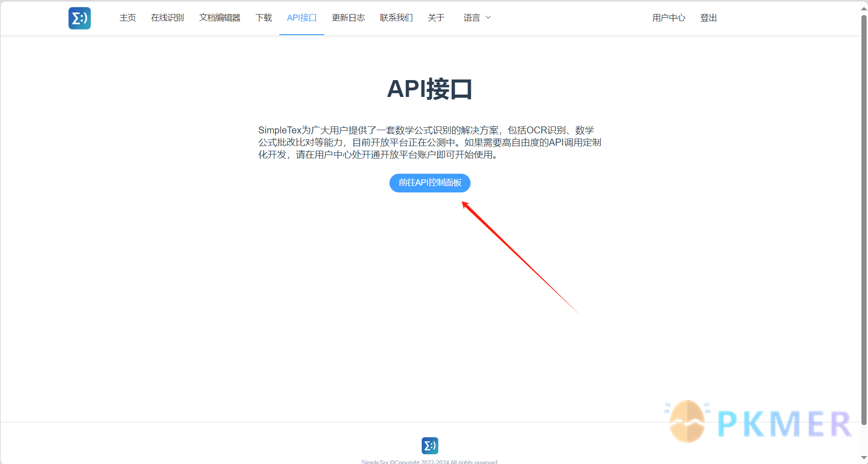Open the 主页 nav item
The image size is (868, 464).
pos(127,18)
